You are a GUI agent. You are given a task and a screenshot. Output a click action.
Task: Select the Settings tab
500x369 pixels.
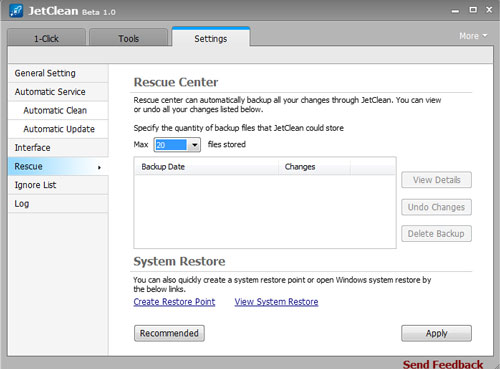tap(211, 38)
